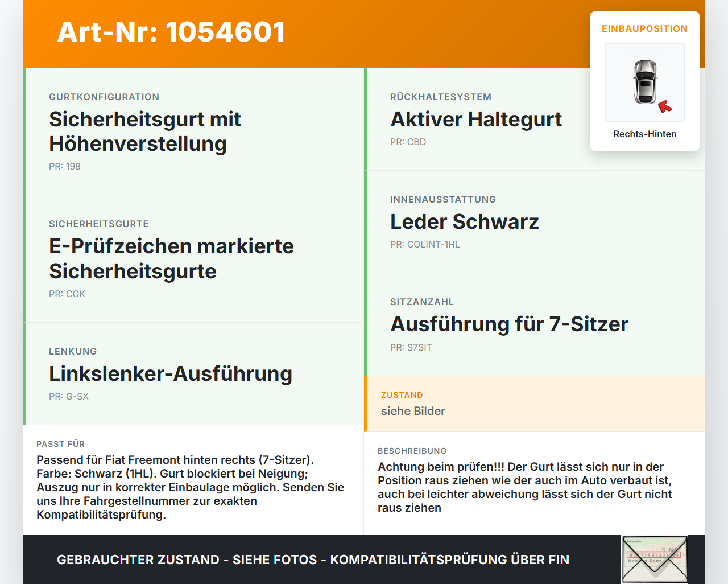
Task: Click the EINBAUPOSITION label
Action: click(645, 28)
